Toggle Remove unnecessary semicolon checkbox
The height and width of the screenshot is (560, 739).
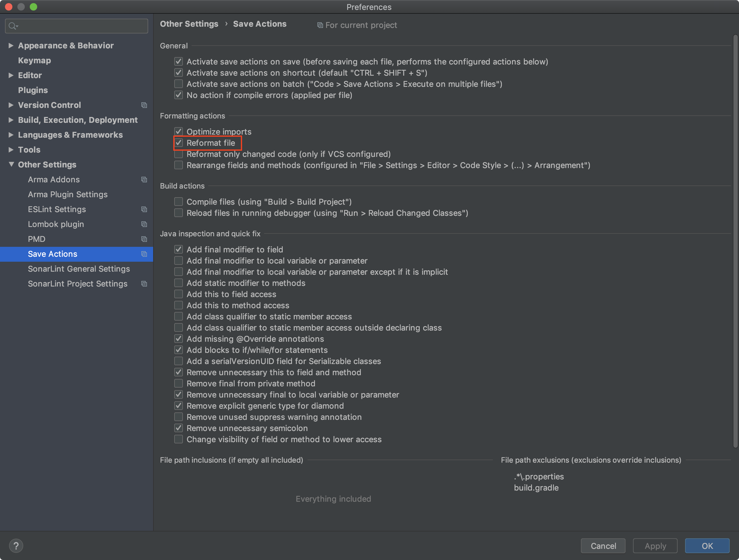pyautogui.click(x=179, y=428)
